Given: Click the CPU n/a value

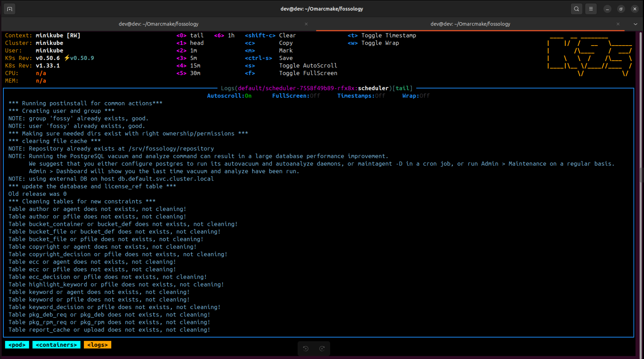Looking at the screenshot, I should click(41, 73).
